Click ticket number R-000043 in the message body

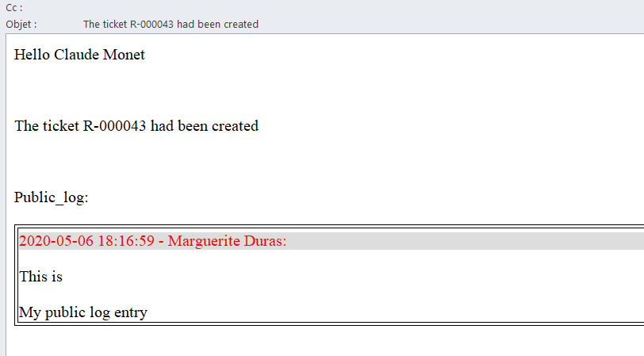[x=115, y=126]
